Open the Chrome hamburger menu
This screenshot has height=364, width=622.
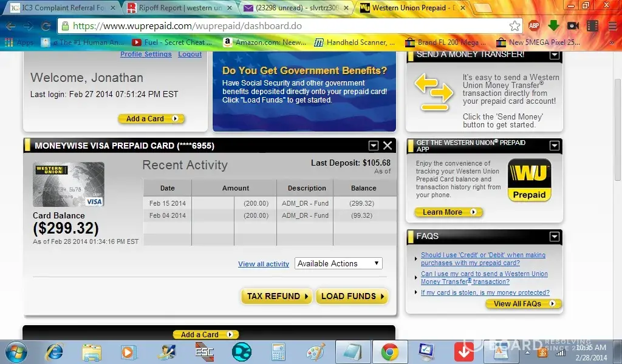click(612, 26)
